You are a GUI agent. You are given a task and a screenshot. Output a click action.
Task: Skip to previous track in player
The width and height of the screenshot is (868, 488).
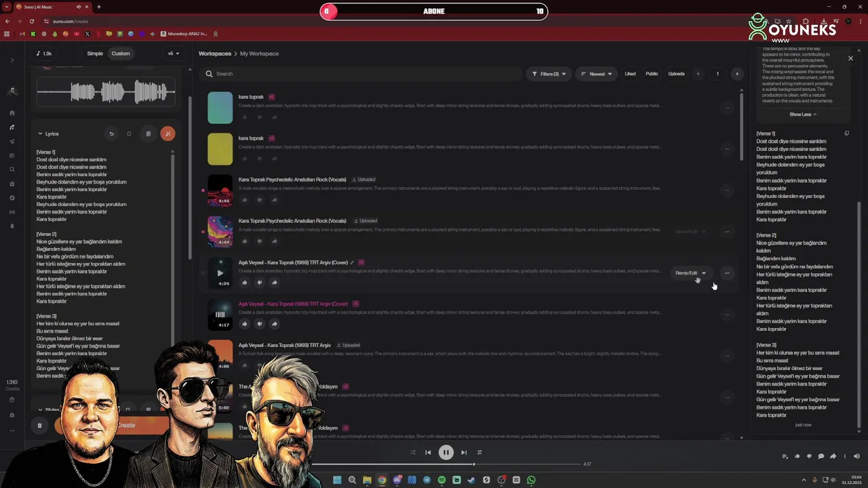[428, 452]
